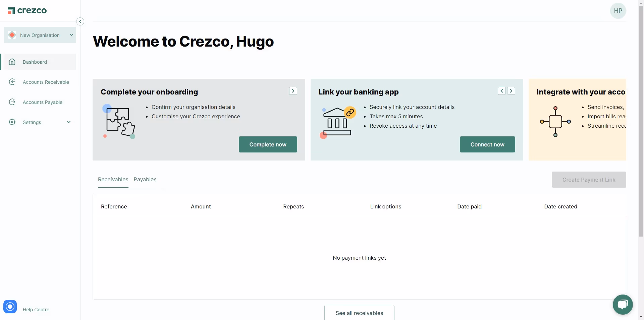
Task: Click the Complete your onboarding title
Action: coord(149,92)
